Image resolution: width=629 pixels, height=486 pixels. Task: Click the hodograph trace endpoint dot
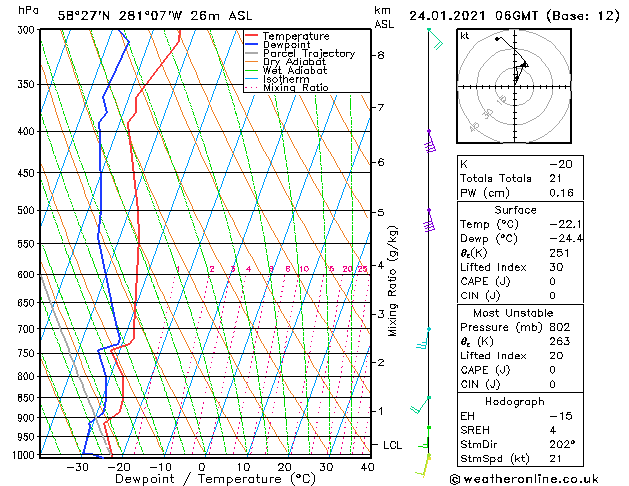(x=497, y=39)
